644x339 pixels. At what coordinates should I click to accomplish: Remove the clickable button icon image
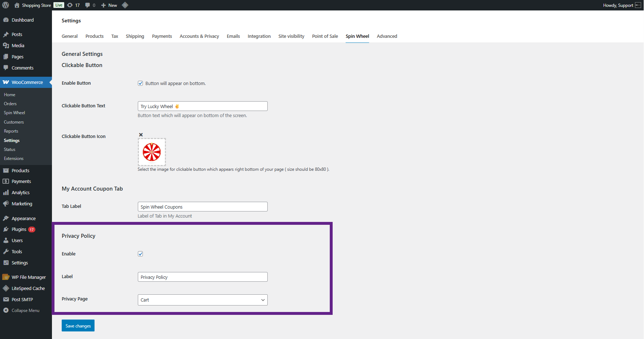[141, 135]
